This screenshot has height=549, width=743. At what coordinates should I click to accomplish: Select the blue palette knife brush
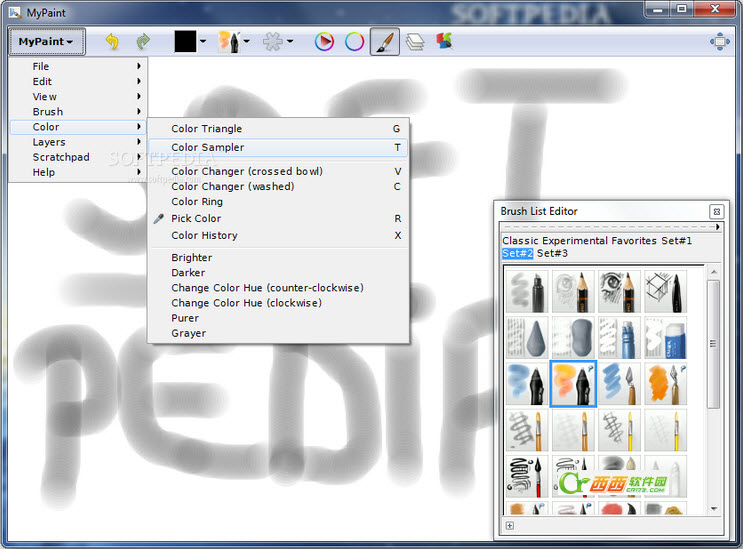[x=619, y=384]
